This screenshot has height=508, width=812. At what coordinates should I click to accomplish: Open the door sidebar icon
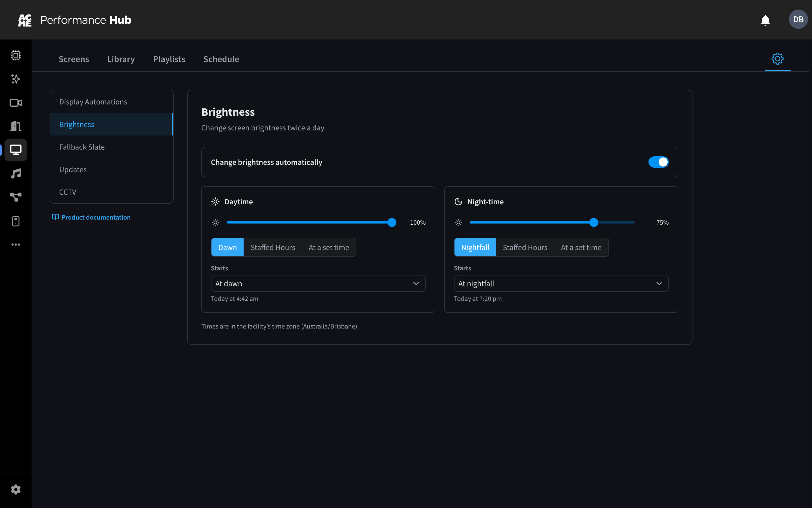16,126
